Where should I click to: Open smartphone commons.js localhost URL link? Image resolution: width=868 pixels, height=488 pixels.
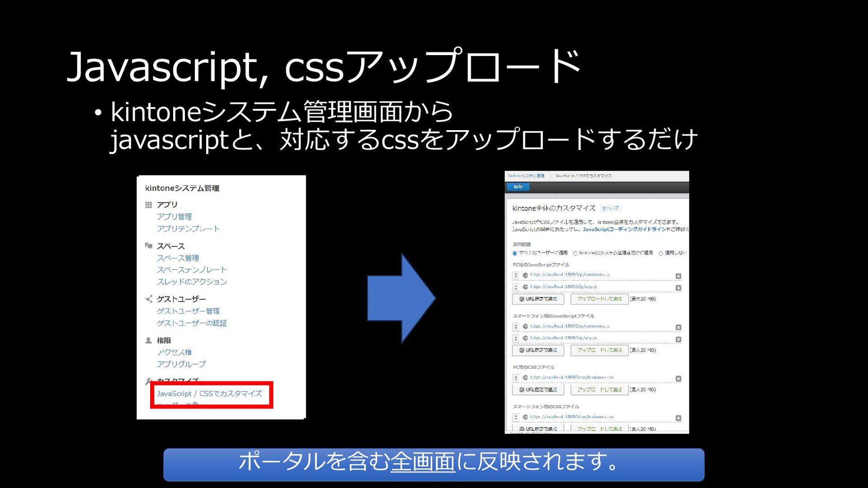click(570, 326)
